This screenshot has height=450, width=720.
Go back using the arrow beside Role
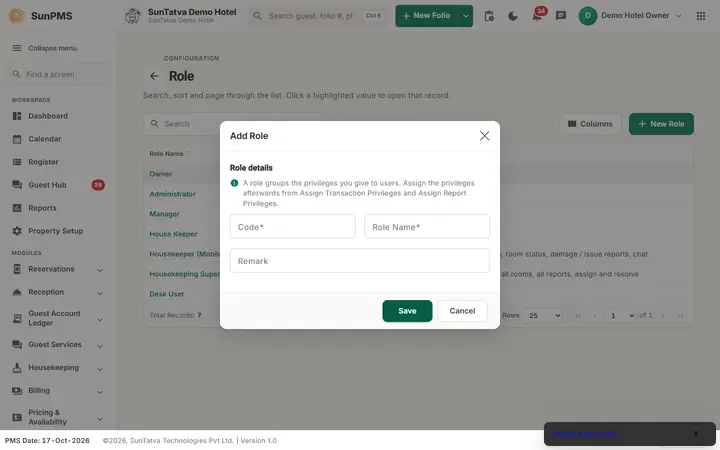point(154,76)
